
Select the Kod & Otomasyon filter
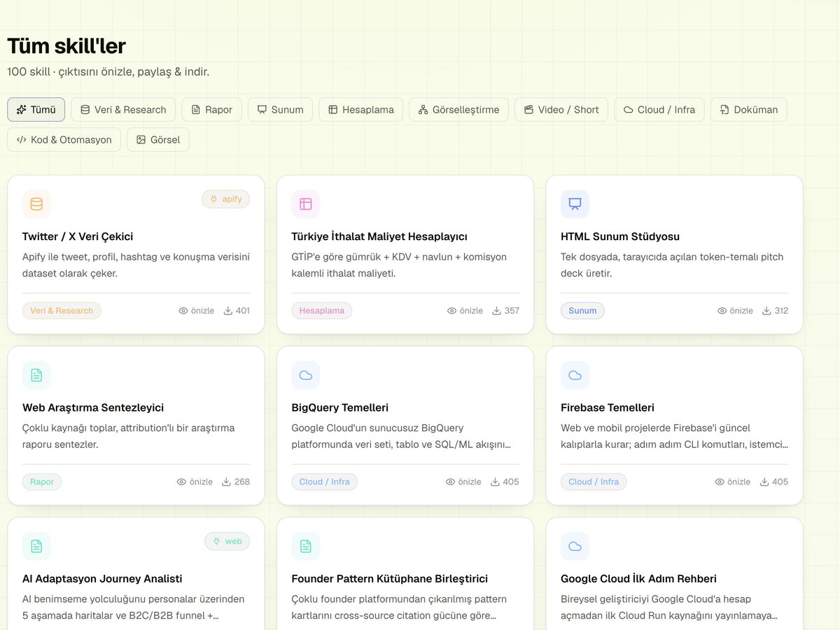click(x=64, y=139)
